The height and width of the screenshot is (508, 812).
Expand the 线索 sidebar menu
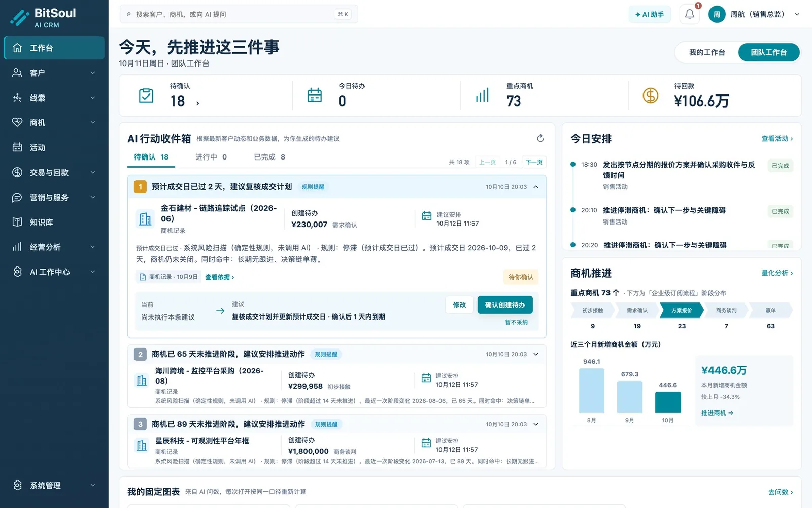pyautogui.click(x=54, y=98)
